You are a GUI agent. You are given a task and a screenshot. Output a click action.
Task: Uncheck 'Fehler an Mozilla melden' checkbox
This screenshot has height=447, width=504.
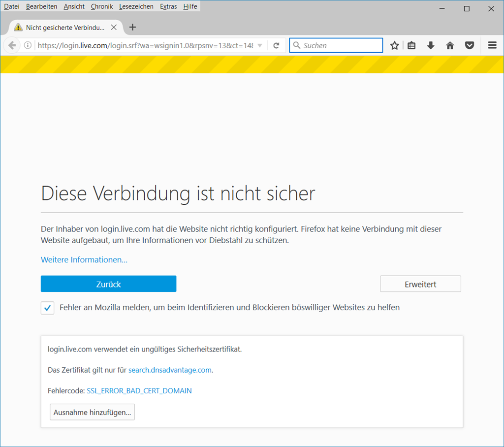click(x=47, y=308)
